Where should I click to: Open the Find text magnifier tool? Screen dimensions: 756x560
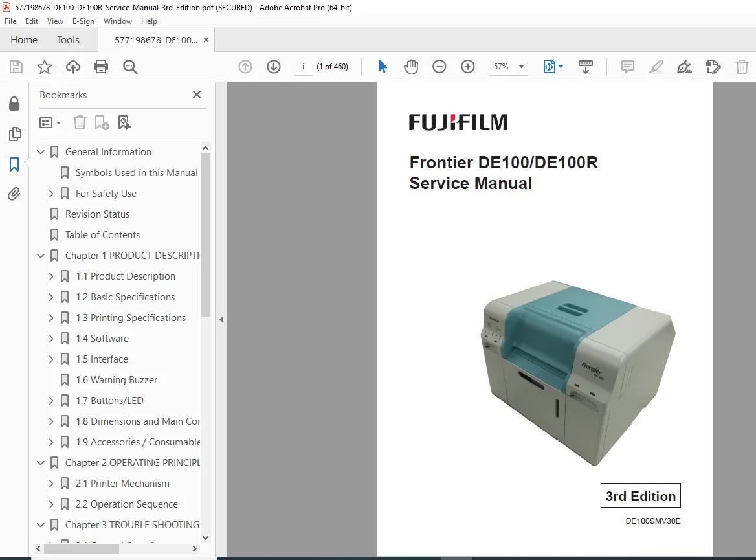[130, 67]
